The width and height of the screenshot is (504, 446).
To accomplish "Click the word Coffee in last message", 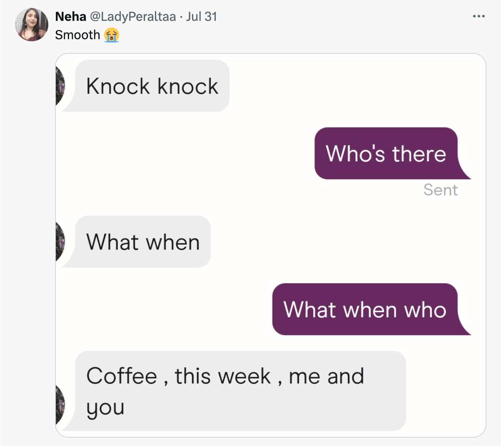I will pyautogui.click(x=122, y=376).
